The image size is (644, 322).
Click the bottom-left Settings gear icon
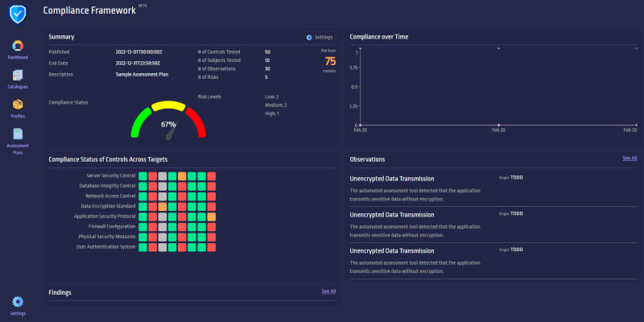click(18, 302)
